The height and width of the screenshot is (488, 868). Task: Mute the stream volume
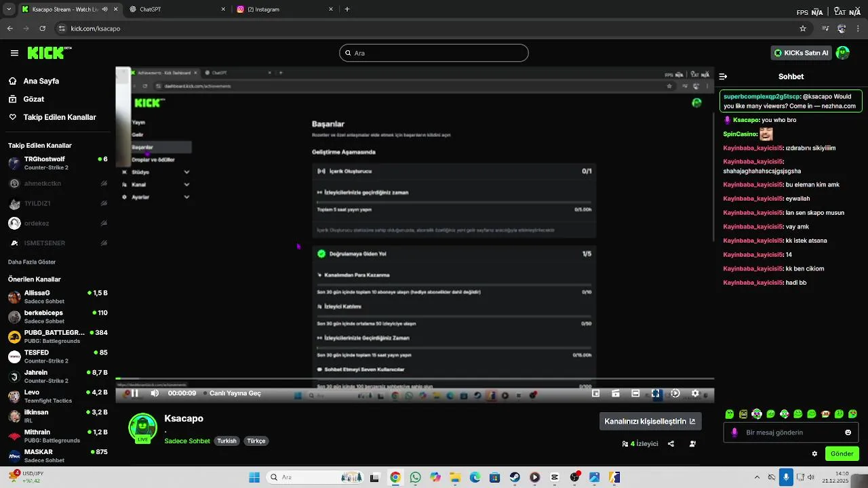(155, 393)
